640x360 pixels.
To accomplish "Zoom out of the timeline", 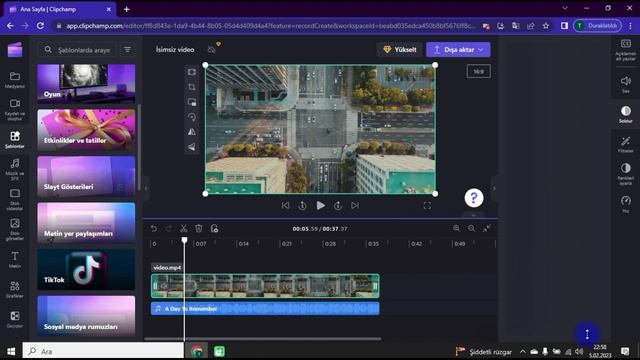I will tap(471, 229).
